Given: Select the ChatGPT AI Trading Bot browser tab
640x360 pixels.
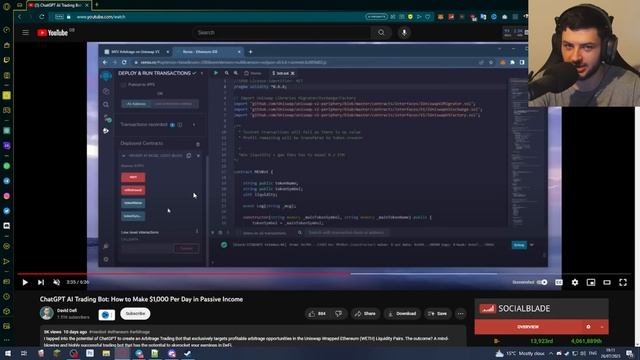Looking at the screenshot, I should click(58, 5).
